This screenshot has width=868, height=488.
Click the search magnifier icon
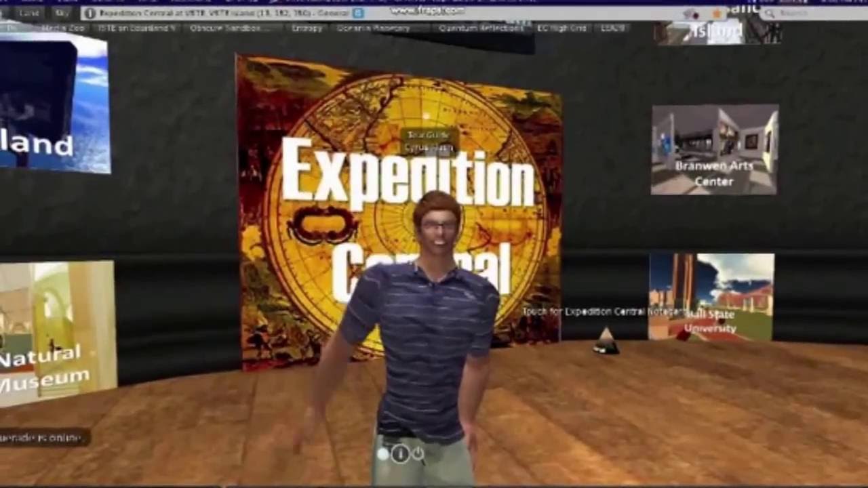click(x=770, y=14)
